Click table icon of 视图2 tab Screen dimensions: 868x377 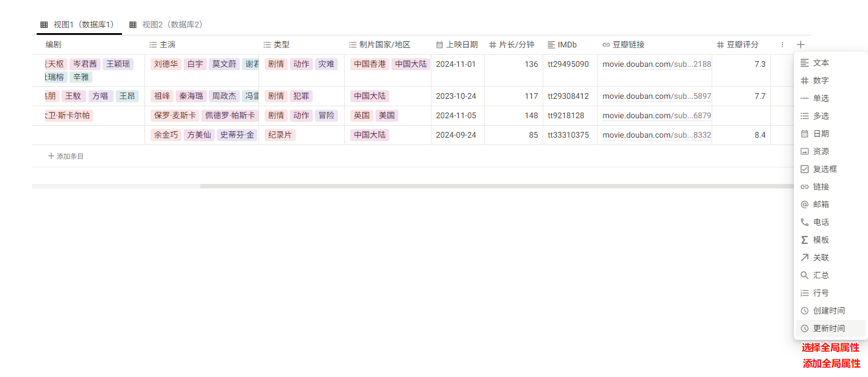133,25
